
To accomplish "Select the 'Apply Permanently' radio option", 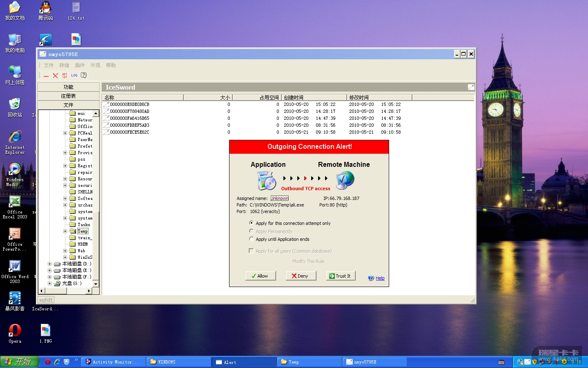I will pos(252,231).
